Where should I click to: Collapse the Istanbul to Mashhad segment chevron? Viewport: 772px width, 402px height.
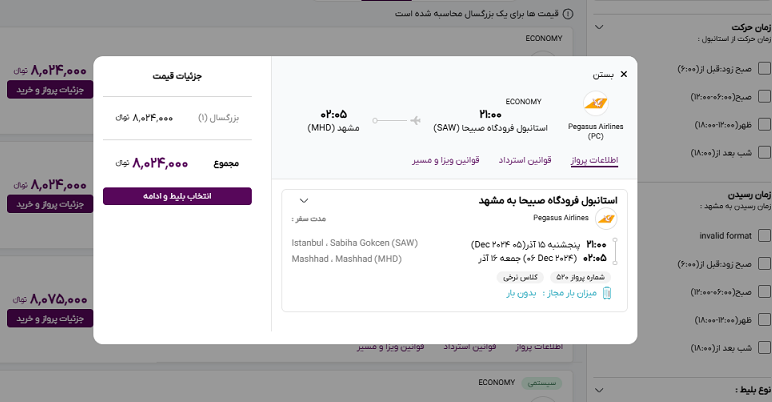click(x=304, y=201)
